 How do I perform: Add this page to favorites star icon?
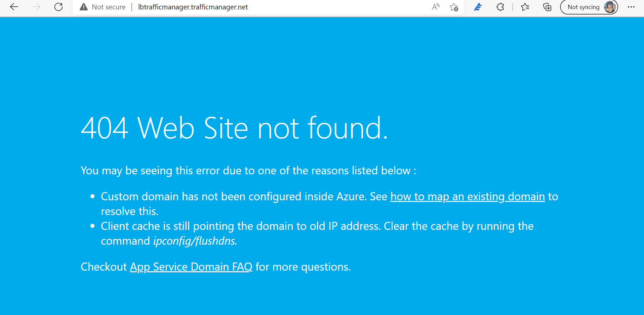pos(454,7)
